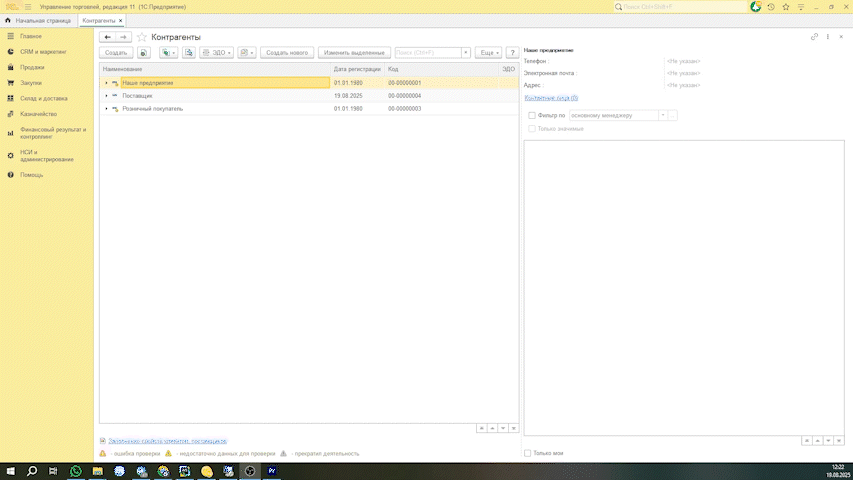Expand the Поставщик row
This screenshot has width=854, height=480.
[106, 96]
